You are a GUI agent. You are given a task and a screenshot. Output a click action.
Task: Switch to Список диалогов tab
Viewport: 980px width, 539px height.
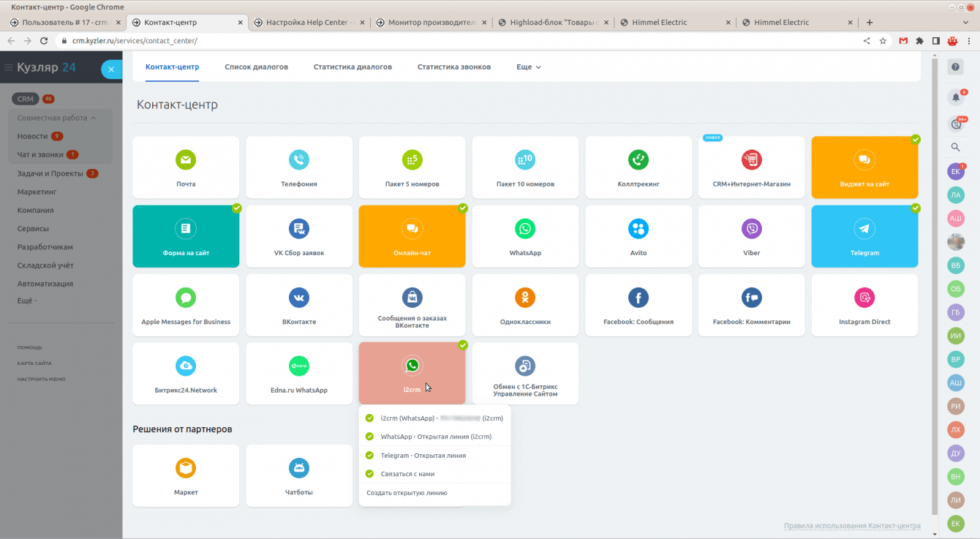click(256, 67)
